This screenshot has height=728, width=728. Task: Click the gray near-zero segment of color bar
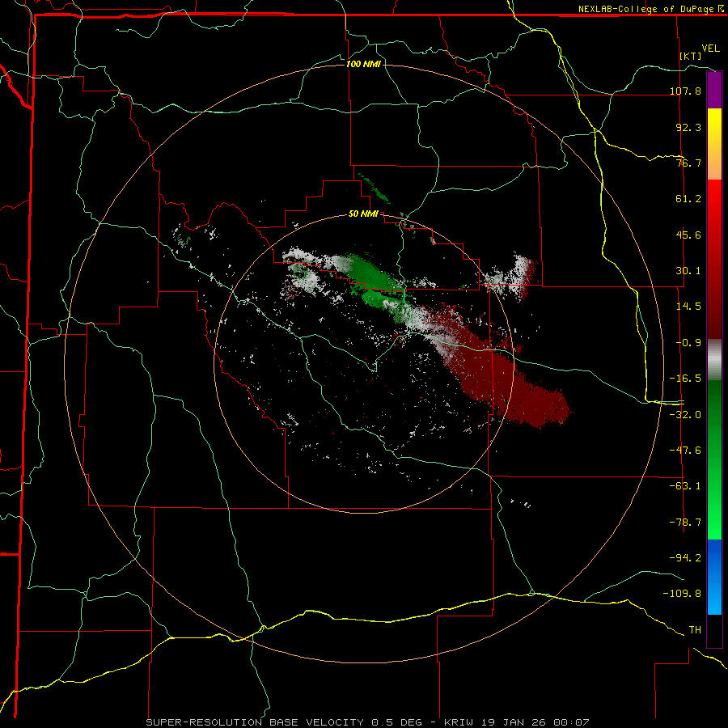pos(714,360)
